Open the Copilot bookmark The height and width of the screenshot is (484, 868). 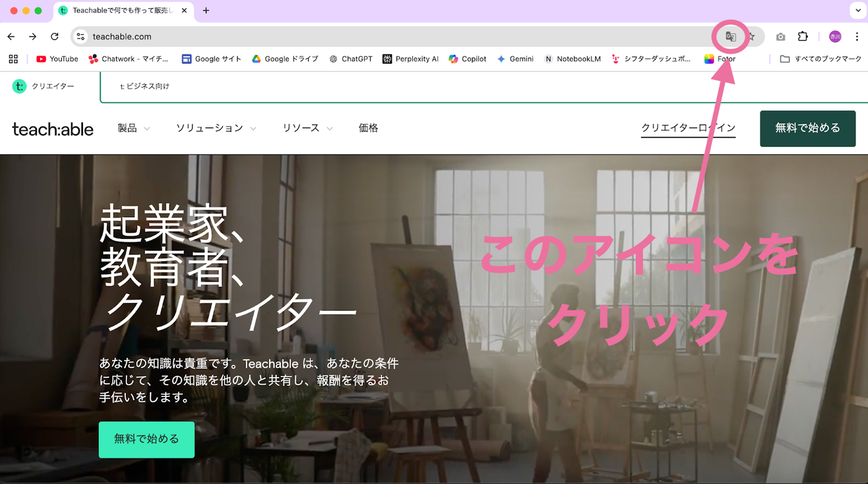[x=467, y=59]
